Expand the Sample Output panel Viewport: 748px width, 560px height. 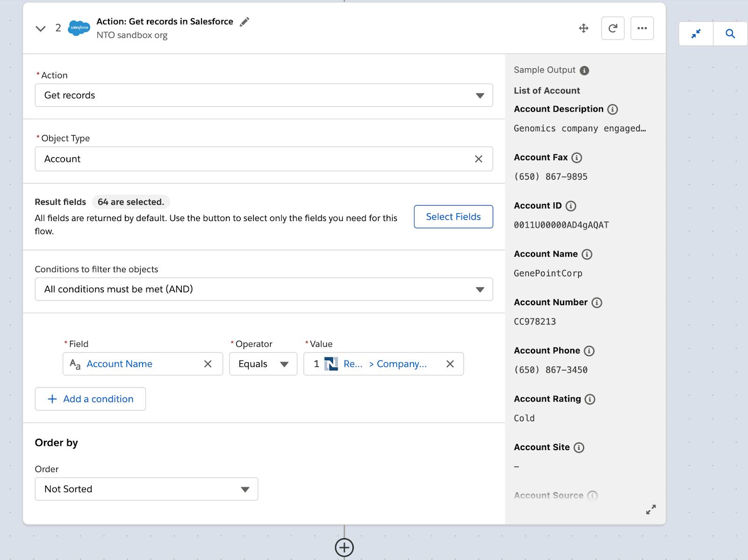click(651, 510)
